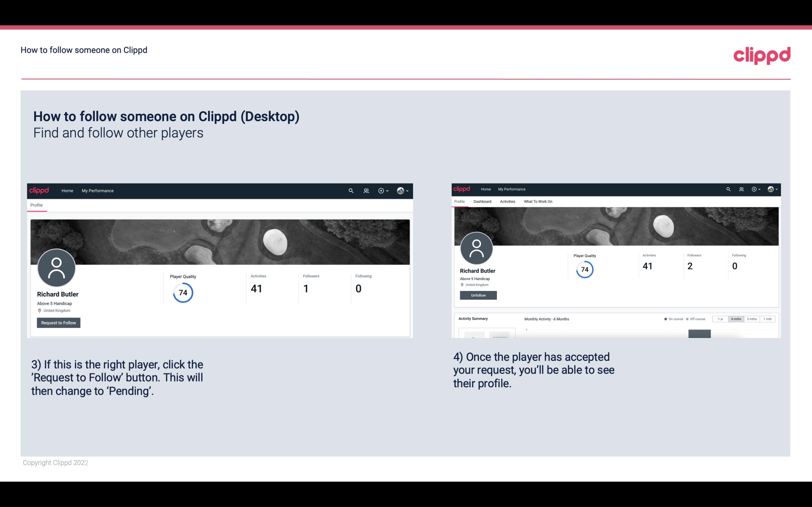Click the Activity Summary section header
Viewport: 812px width, 507px height.
click(x=472, y=318)
